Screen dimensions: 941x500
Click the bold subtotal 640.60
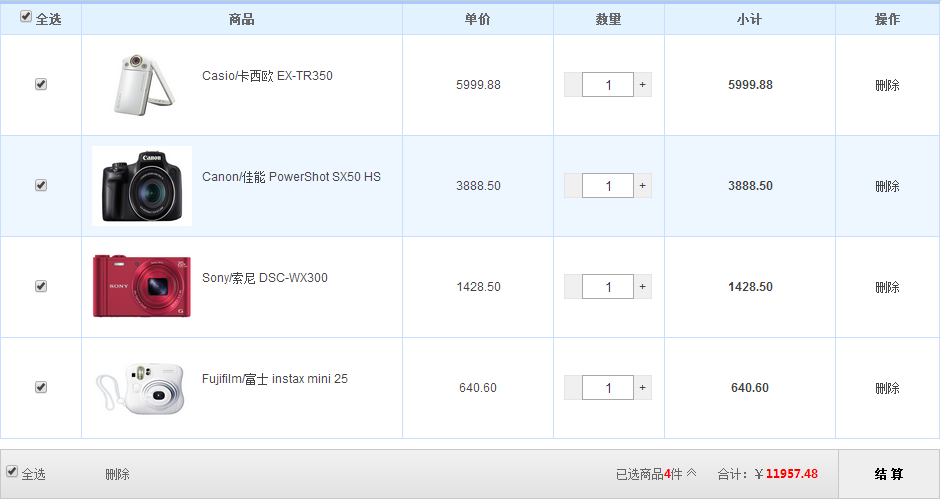(x=750, y=388)
